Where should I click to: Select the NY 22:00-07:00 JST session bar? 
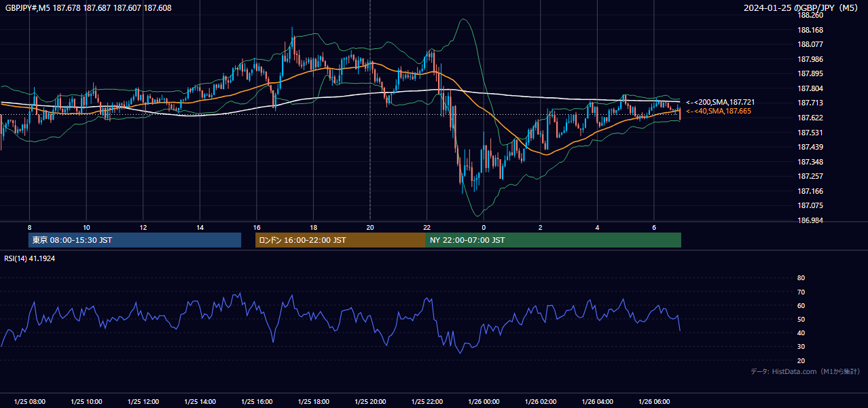pyautogui.click(x=554, y=240)
